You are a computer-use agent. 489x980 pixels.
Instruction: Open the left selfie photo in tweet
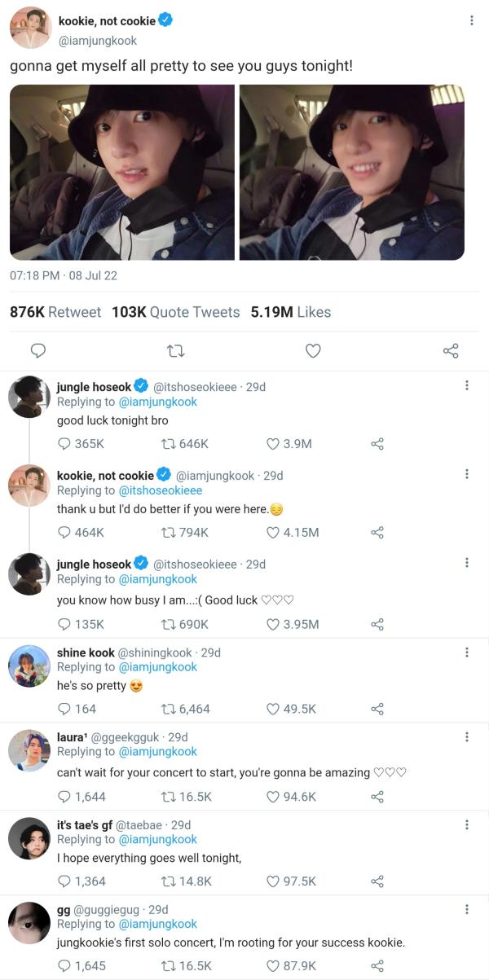(x=122, y=173)
